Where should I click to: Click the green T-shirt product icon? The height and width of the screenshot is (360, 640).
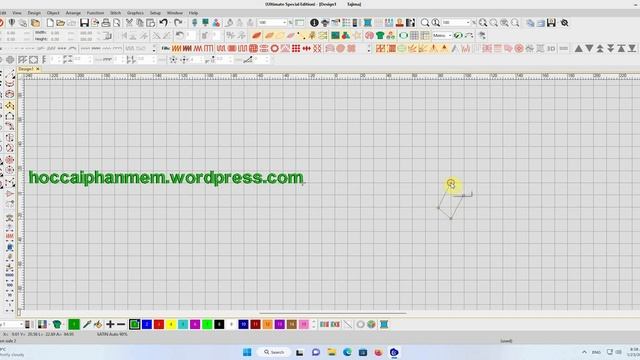pos(380,36)
